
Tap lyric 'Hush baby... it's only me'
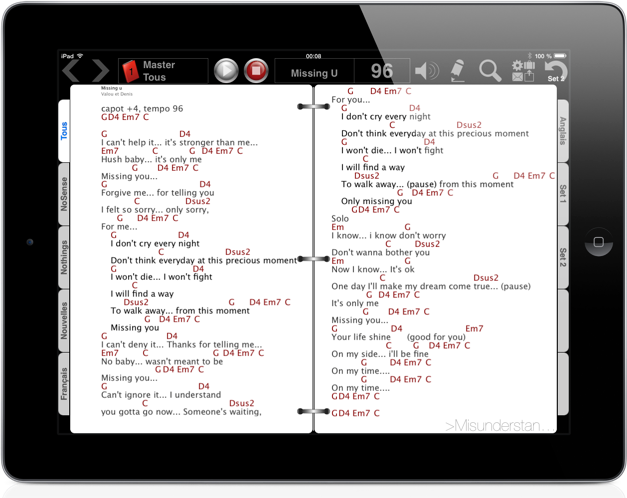coord(151,159)
